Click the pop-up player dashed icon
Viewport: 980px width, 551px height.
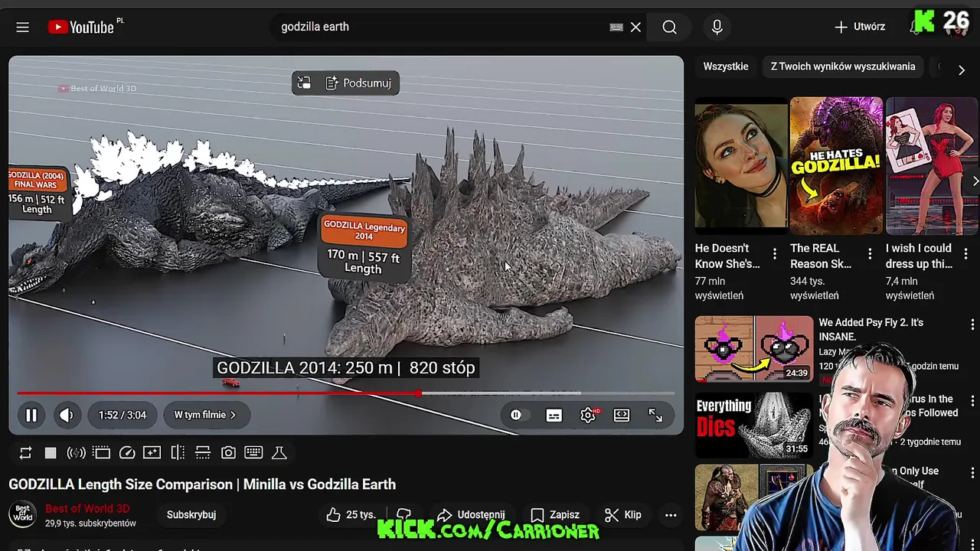(203, 453)
